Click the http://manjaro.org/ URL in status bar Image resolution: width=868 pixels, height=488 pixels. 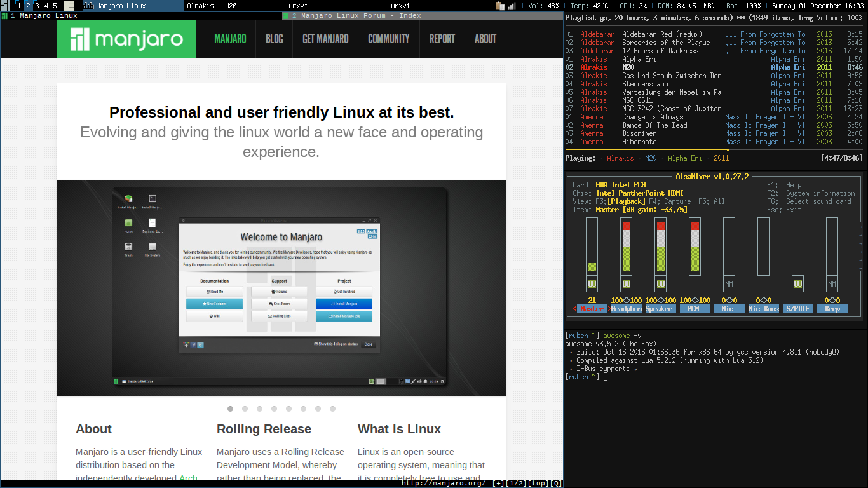click(444, 484)
